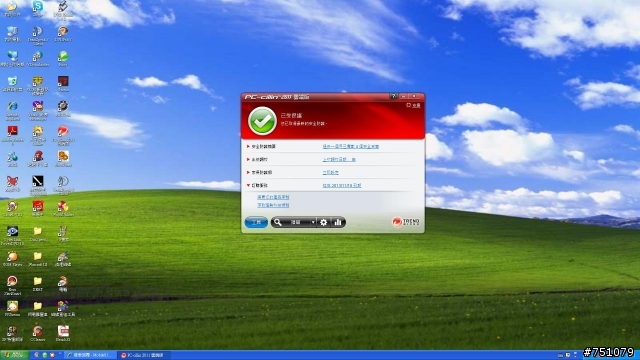Expand the second status row in PC-cillin
Screen dimensions: 640x360
pyautogui.click(x=248, y=159)
